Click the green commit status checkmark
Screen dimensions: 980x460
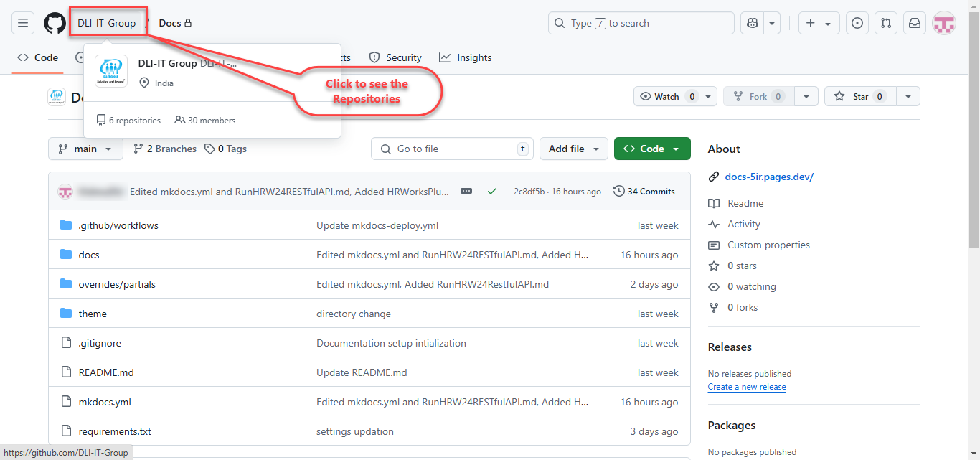point(491,192)
